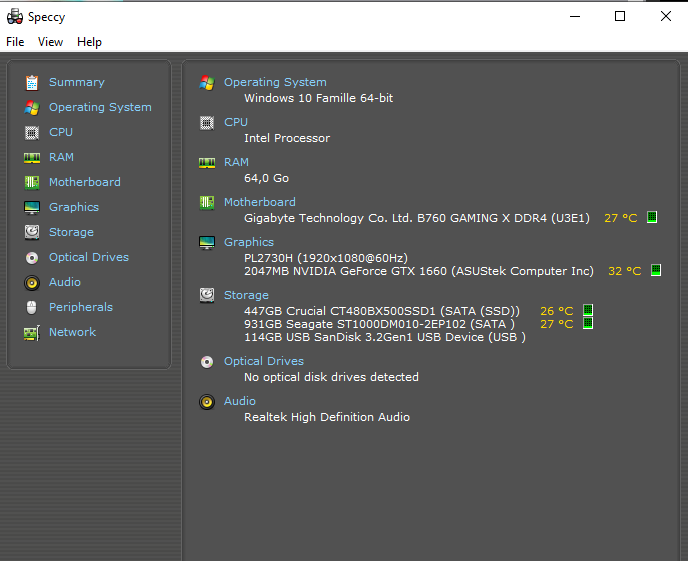Click the GeForce GTX 1660 temperature indicator
This screenshot has height=561, width=688.
coord(656,270)
